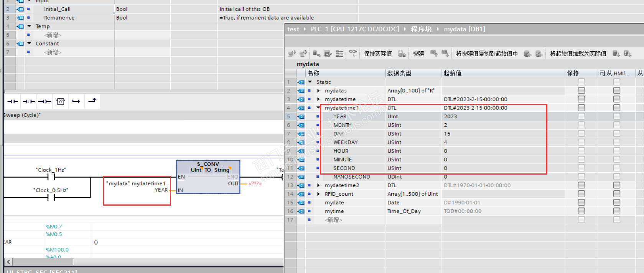Click the mydata [DB1] breadcrumb item
The height and width of the screenshot is (273, 644).
(x=464, y=29)
